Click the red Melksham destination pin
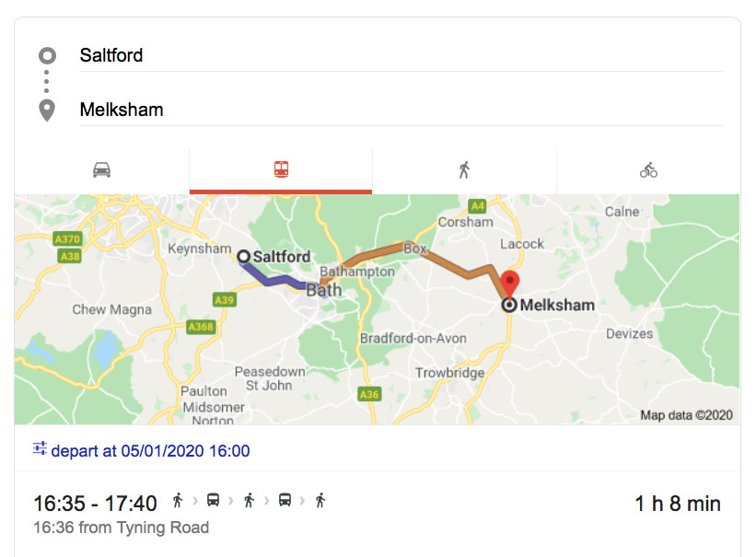Screen dimensions: 756x557 point(509,282)
